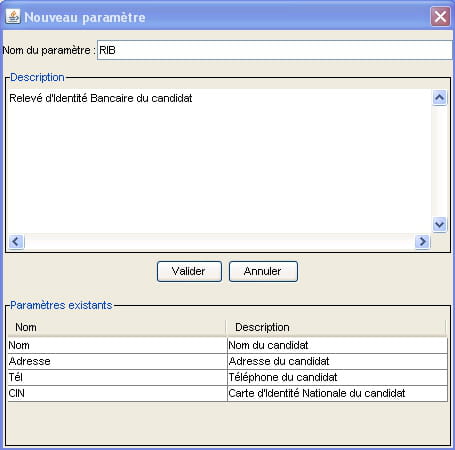This screenshot has height=450, width=455.
Task: Click 'Téléphone du candidat' description cell
Action: point(337,377)
